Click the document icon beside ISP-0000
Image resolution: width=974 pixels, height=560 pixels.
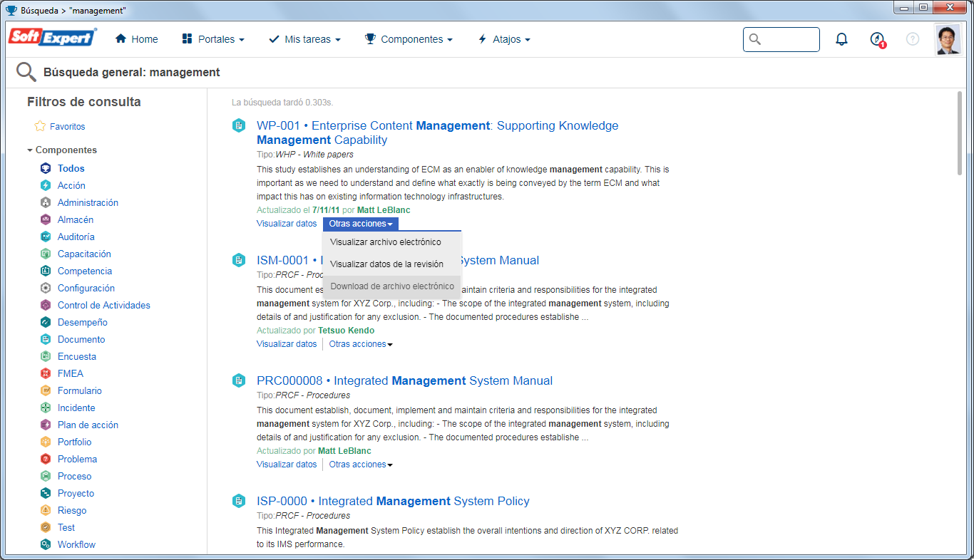239,501
